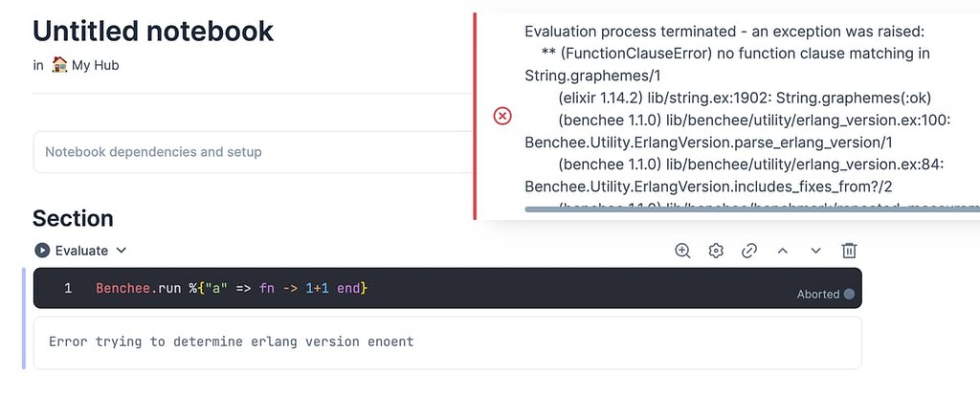The image size is (980, 396).
Task: Click the Aborted status dot indicator
Action: point(849,294)
